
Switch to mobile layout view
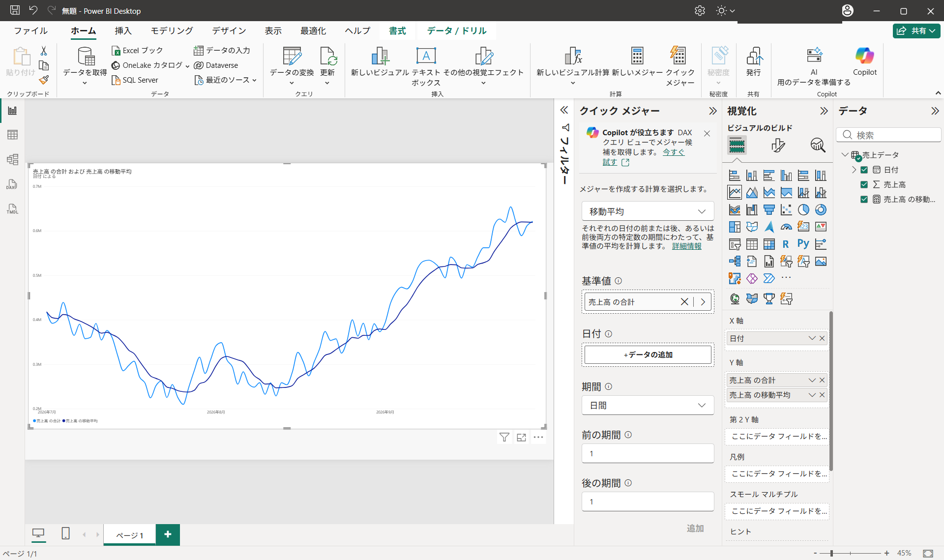(x=65, y=533)
